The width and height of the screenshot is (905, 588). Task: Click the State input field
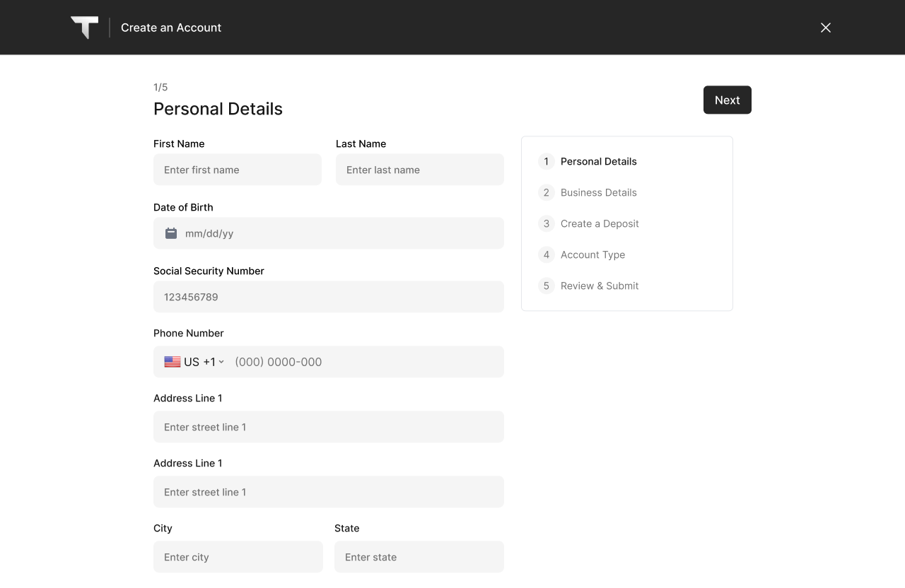(419, 557)
